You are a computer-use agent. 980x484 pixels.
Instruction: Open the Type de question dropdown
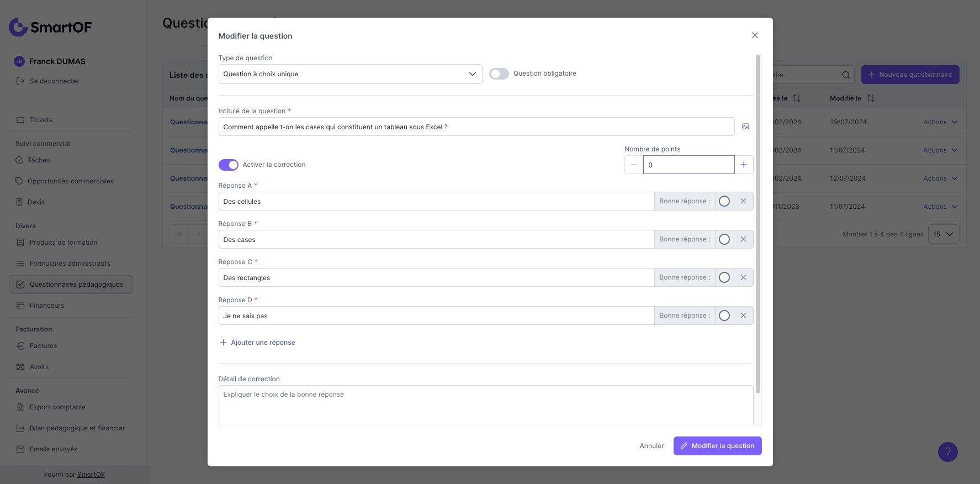point(350,74)
